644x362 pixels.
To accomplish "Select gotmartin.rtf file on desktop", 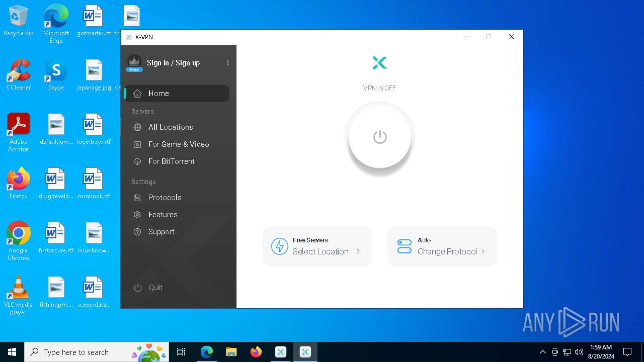I will [x=94, y=21].
